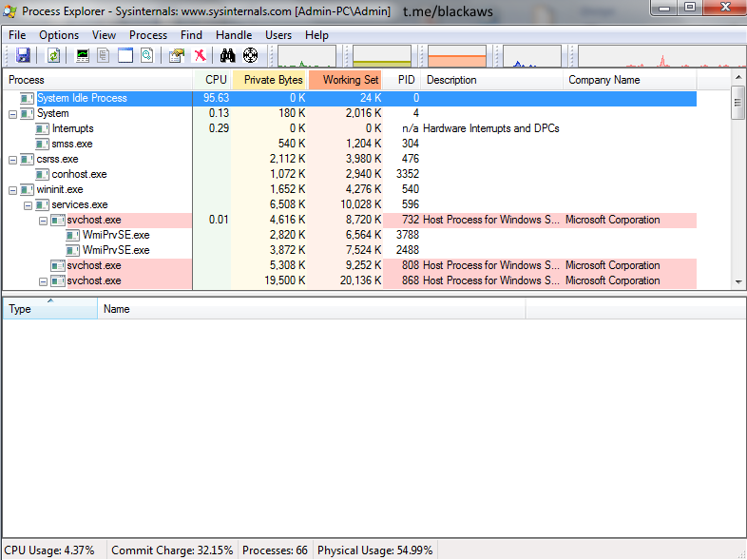Viewport: 747px width, 560px height.
Task: Sort by the Description column header
Action: 491,80
